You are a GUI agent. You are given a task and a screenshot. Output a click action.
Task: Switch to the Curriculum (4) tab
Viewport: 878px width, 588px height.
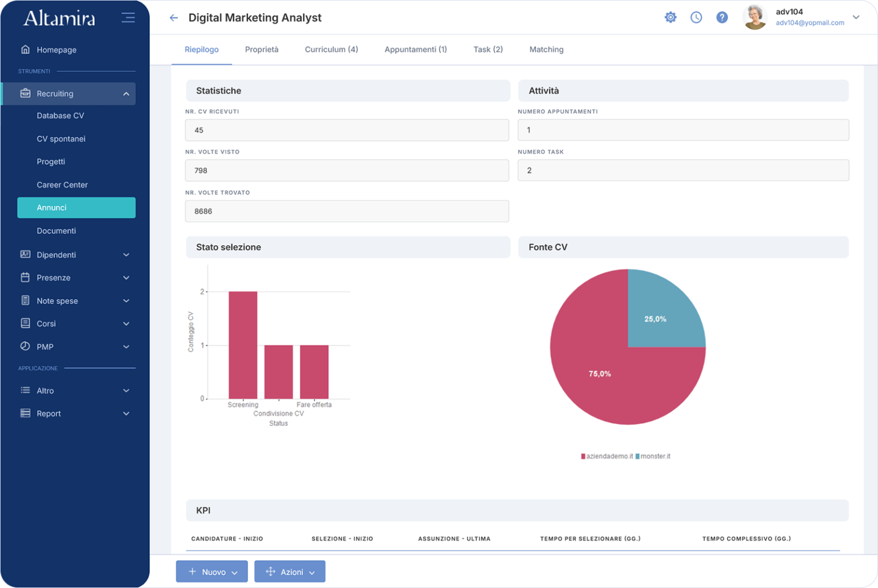point(331,50)
